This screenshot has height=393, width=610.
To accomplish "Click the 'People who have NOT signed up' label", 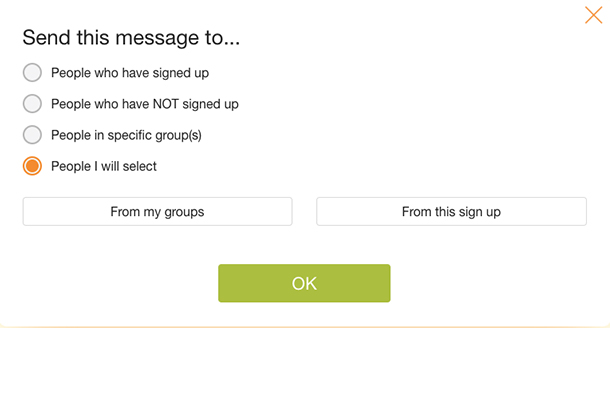I will click(145, 104).
